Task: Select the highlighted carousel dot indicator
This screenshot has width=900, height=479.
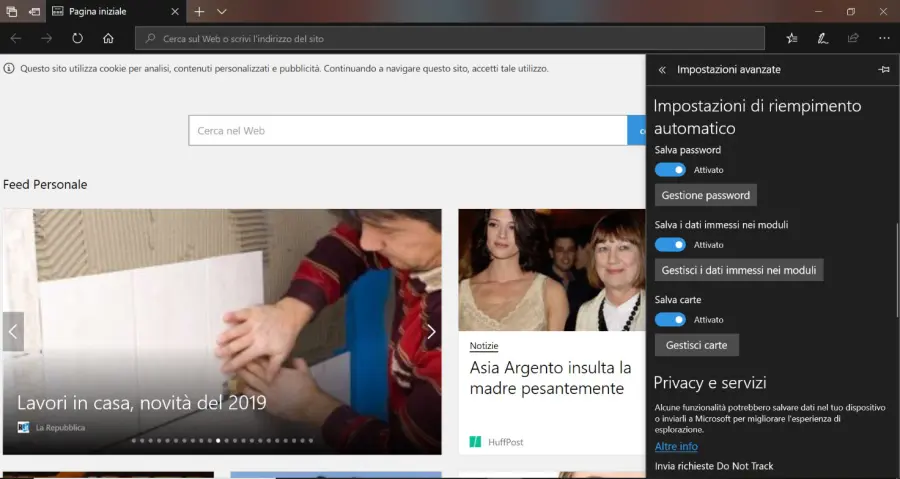Action: point(218,441)
